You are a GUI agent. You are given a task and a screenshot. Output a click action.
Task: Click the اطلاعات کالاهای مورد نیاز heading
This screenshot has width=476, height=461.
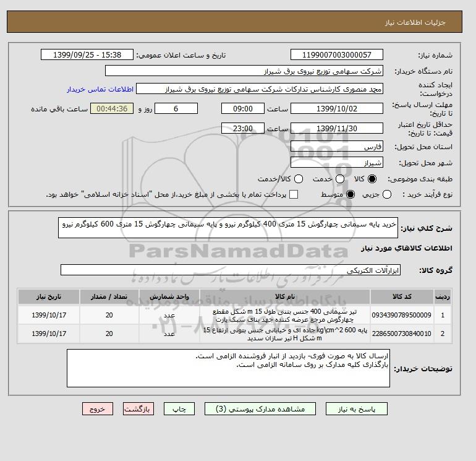pyautogui.click(x=407, y=248)
